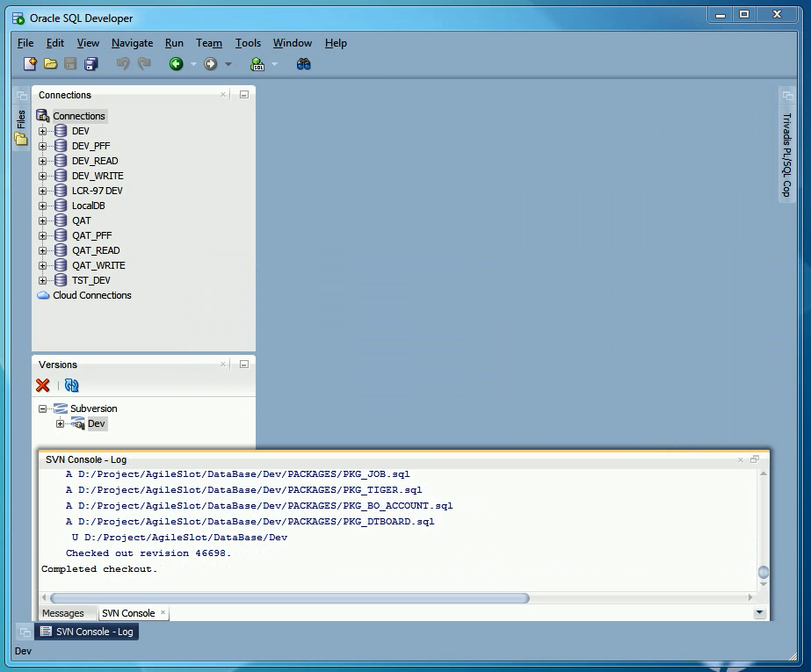Collapse the Subversion node

[x=42, y=408]
